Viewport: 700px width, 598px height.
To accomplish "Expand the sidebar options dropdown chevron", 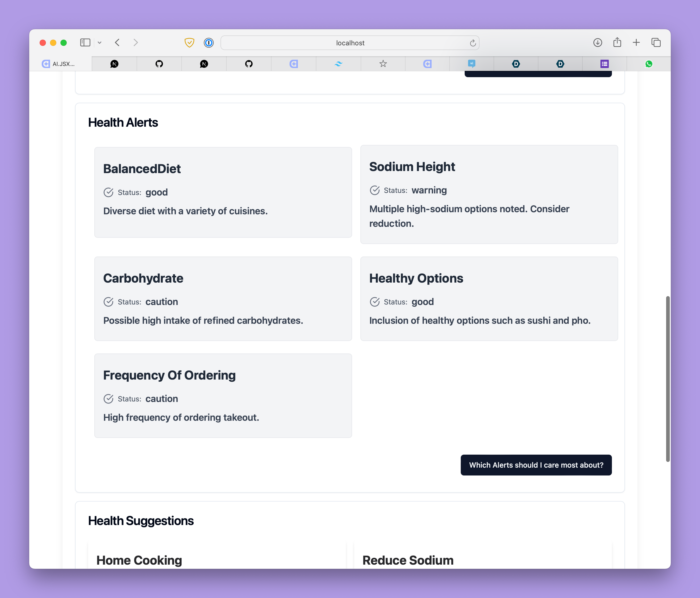I will (100, 42).
